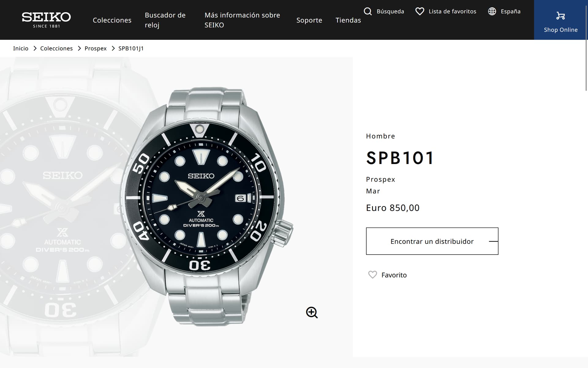Image resolution: width=588 pixels, height=368 pixels.
Task: Expand Más información sobre SEIKO menu
Action: (x=242, y=20)
